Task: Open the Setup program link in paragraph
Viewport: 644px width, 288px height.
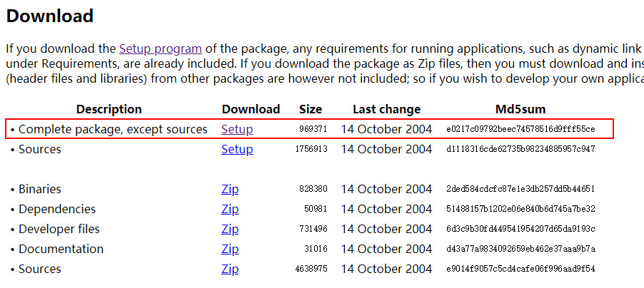Action: [x=160, y=48]
